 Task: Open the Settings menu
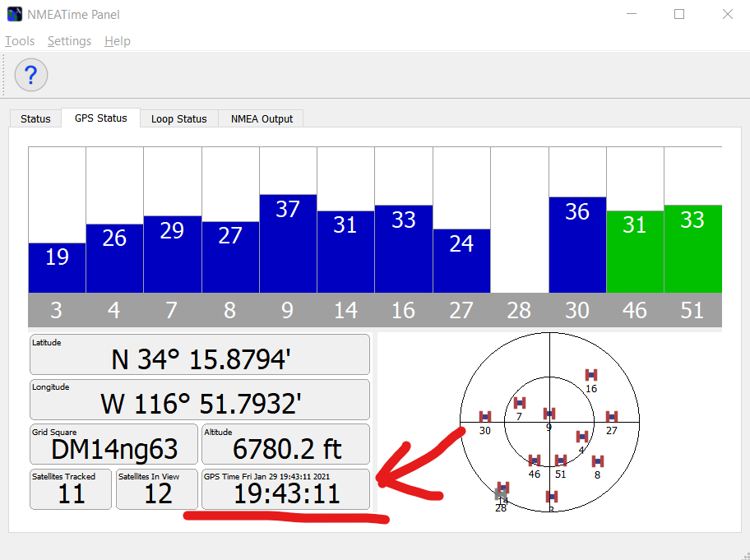(69, 41)
